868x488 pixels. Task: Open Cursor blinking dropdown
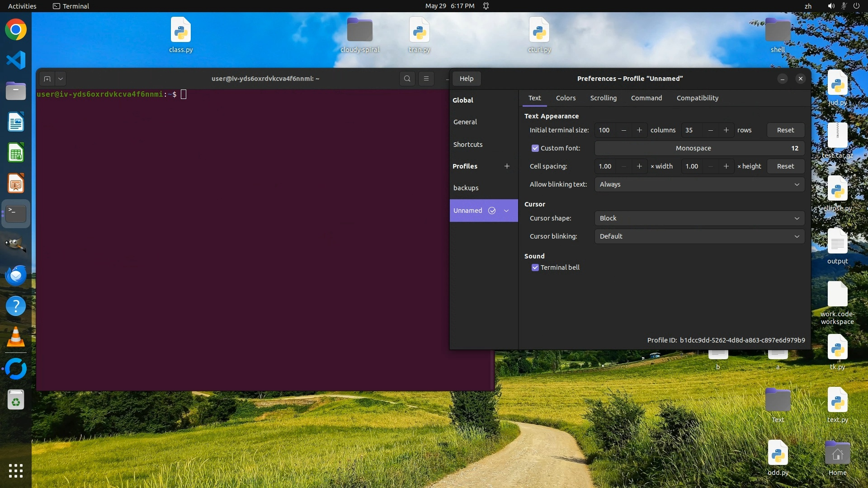tap(699, 236)
